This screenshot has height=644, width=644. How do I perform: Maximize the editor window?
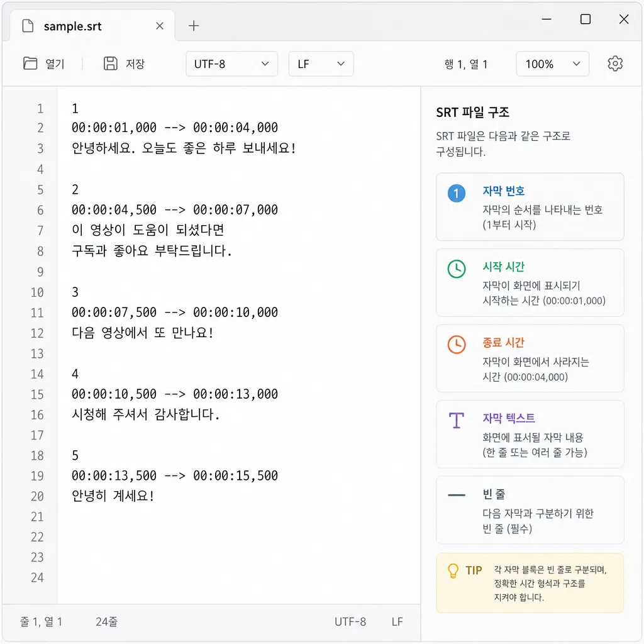pyautogui.click(x=586, y=19)
